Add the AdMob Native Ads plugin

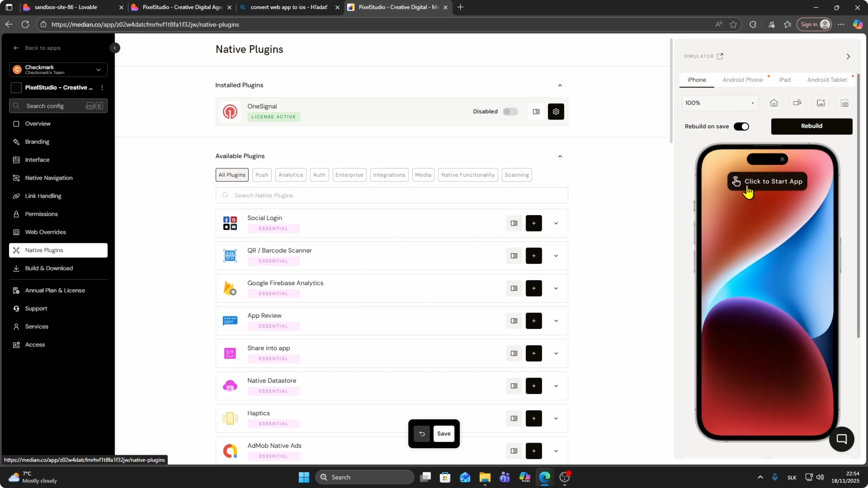click(x=534, y=451)
